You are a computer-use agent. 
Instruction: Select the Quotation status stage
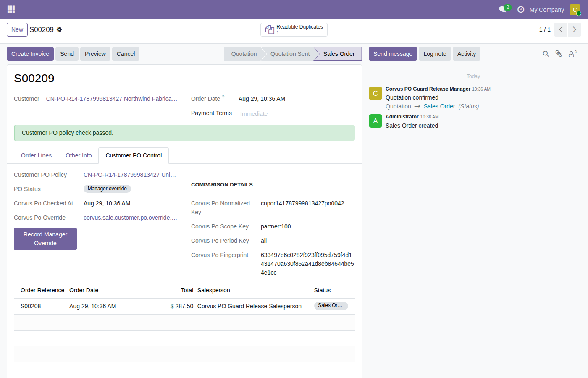[x=244, y=54]
